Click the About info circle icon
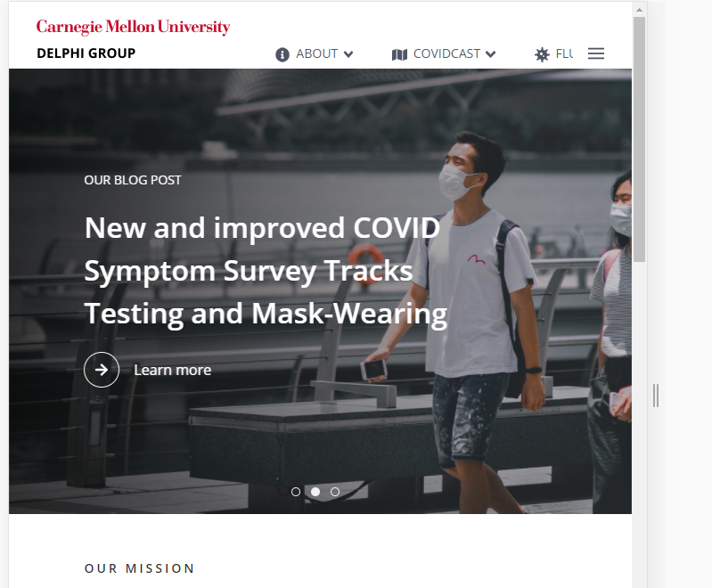This screenshot has height=588, width=712. point(282,54)
